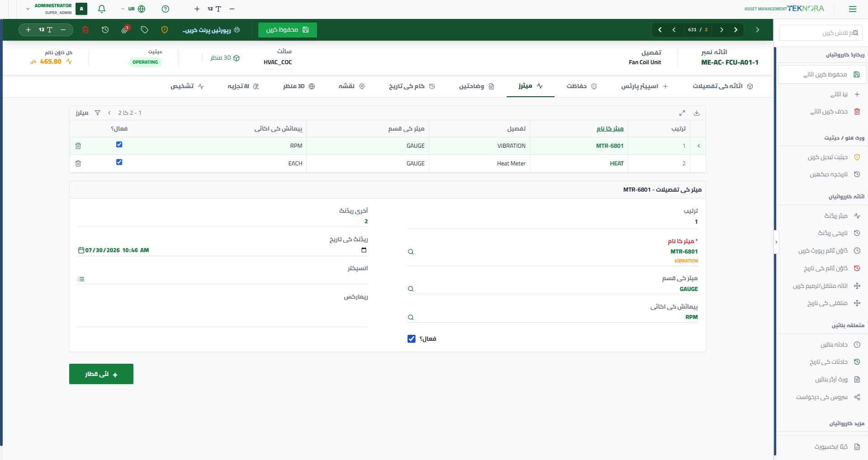The image size is (868, 460).
Task: Click آخری ریڈنگ value field
Action: (223, 221)
